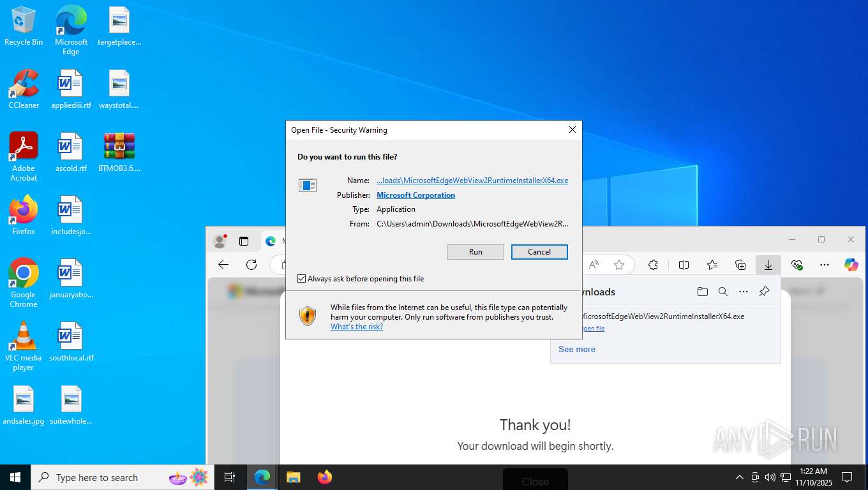Show hidden system tray icons
The height and width of the screenshot is (490, 868).
click(740, 477)
